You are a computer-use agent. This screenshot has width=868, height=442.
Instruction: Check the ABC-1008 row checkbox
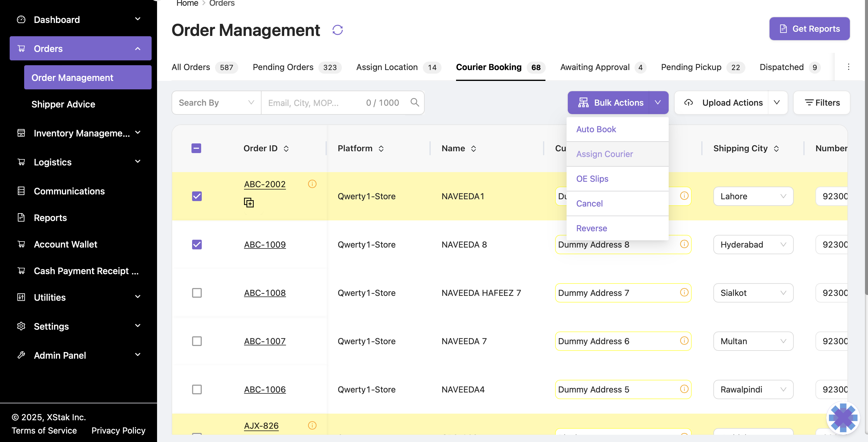tap(197, 293)
